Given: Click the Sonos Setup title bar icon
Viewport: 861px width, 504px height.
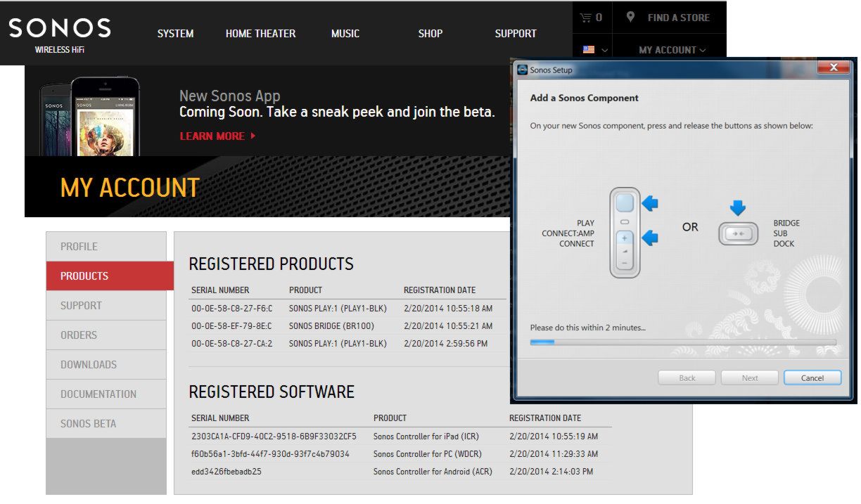Looking at the screenshot, I should pyautogui.click(x=522, y=70).
